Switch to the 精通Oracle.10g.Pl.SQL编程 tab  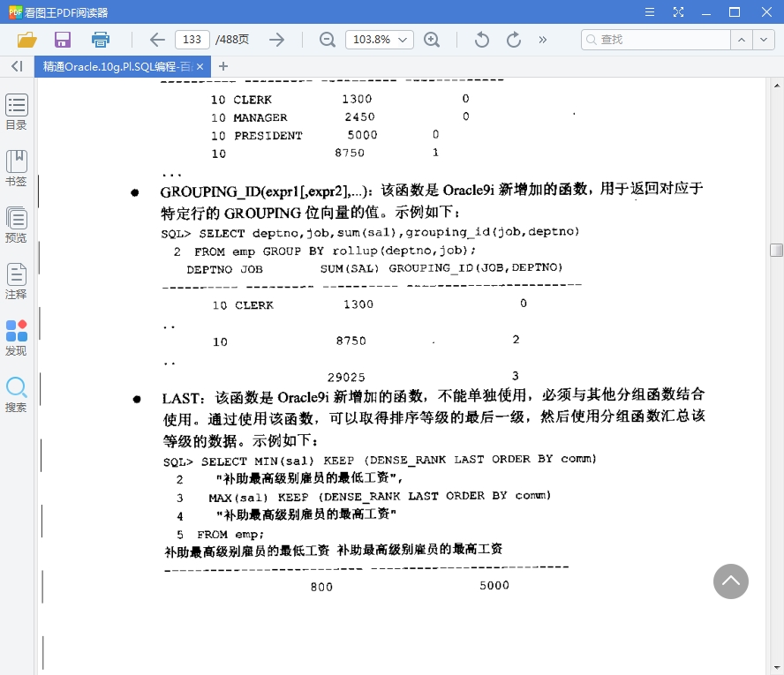(117, 66)
